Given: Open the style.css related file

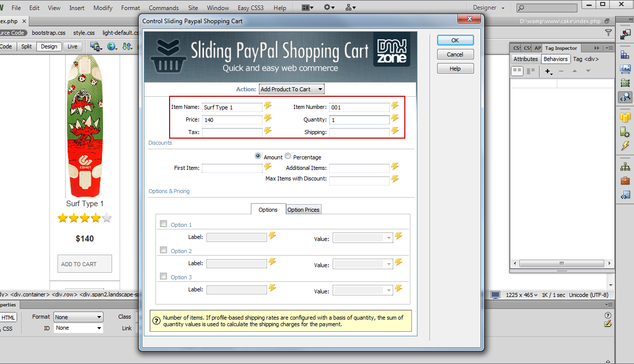Looking at the screenshot, I should point(84,33).
